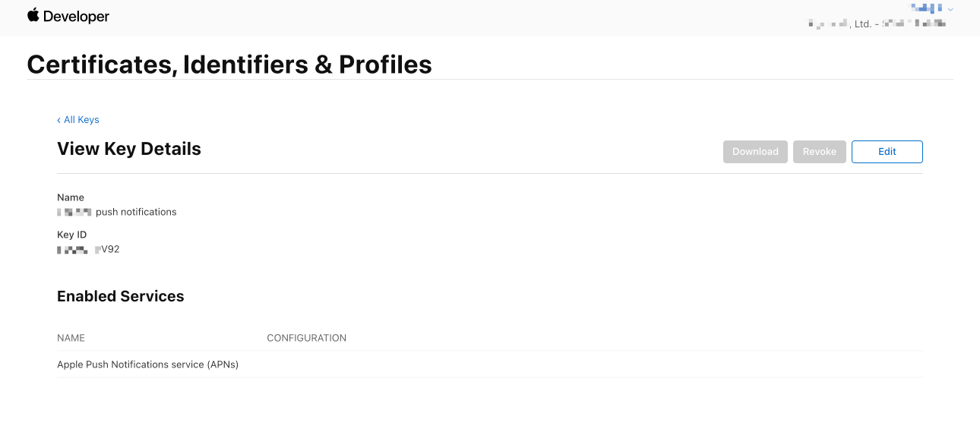Expand the account menu chevron
Viewport: 980px width, 432px height.
pos(950,9)
